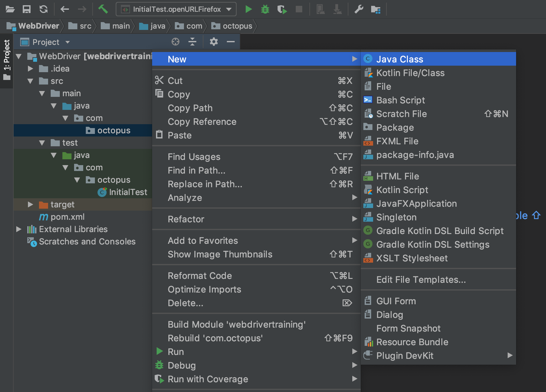
Task: Click Edit File Templates... menu entry
Action: pos(421,280)
